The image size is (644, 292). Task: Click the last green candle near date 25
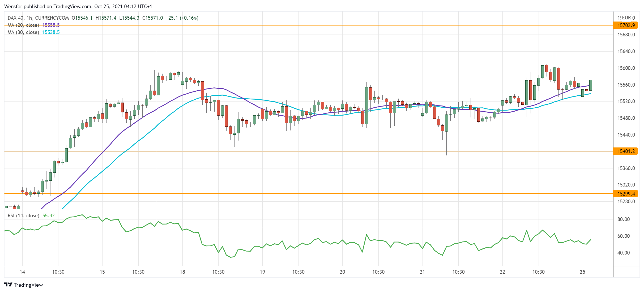pyautogui.click(x=591, y=85)
